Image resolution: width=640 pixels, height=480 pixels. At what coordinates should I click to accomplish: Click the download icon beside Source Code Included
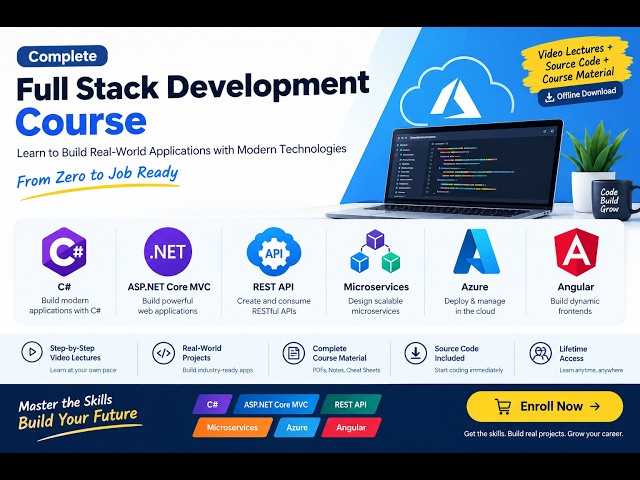coord(416,353)
